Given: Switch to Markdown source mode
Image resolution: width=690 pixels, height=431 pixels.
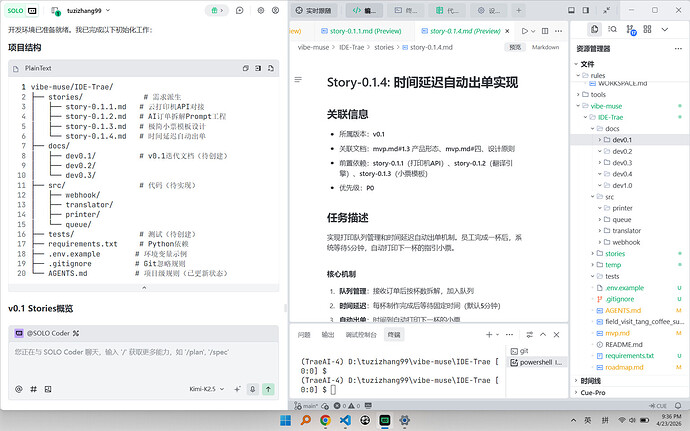Looking at the screenshot, I should coord(545,47).
